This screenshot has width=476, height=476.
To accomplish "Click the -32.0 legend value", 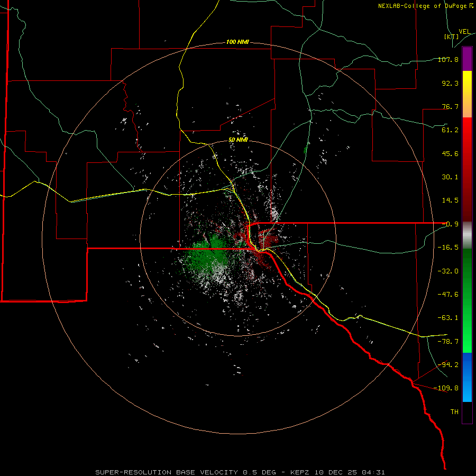I will coord(448,271).
